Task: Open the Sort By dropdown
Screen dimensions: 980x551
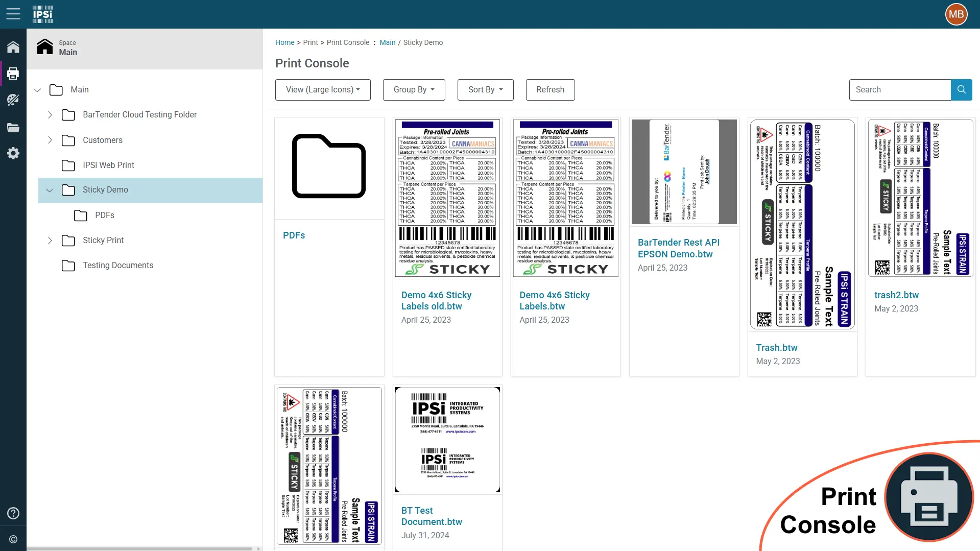Action: 485,89
